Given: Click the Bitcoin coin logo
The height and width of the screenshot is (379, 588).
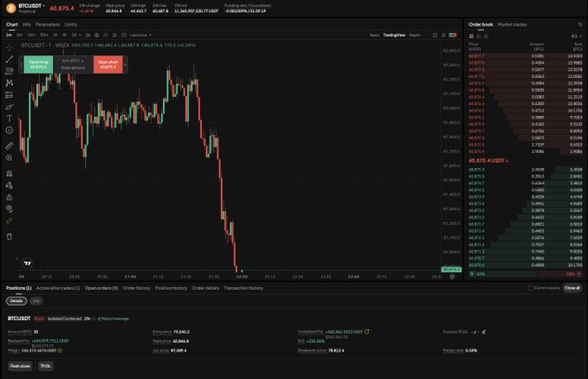Looking at the screenshot, I should point(11,8).
